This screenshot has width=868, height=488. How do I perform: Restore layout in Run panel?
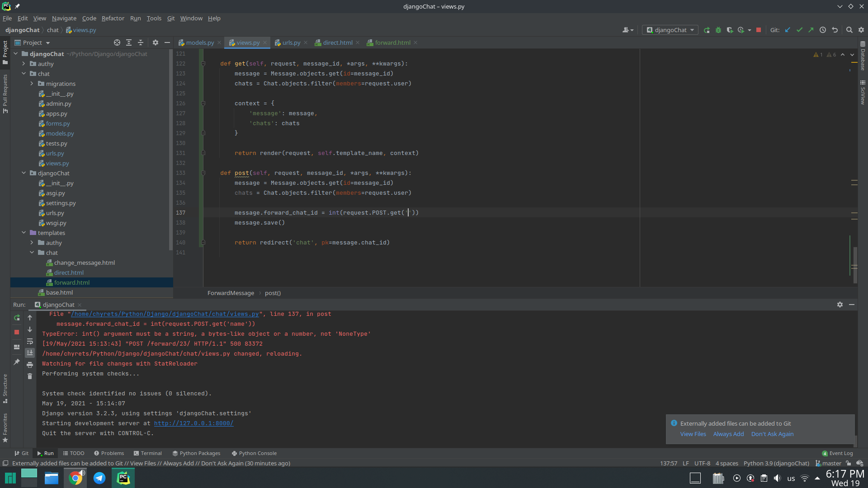[17, 347]
